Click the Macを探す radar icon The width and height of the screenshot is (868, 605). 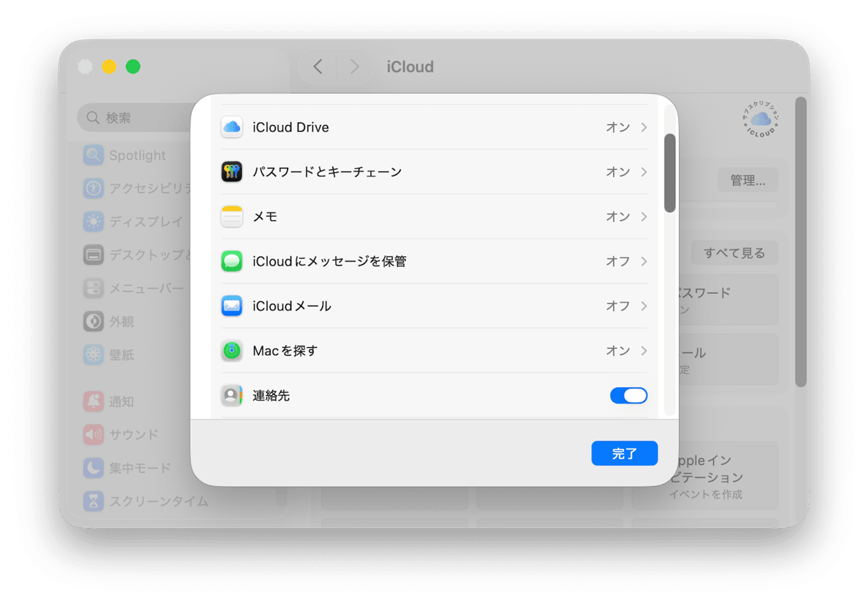point(231,351)
